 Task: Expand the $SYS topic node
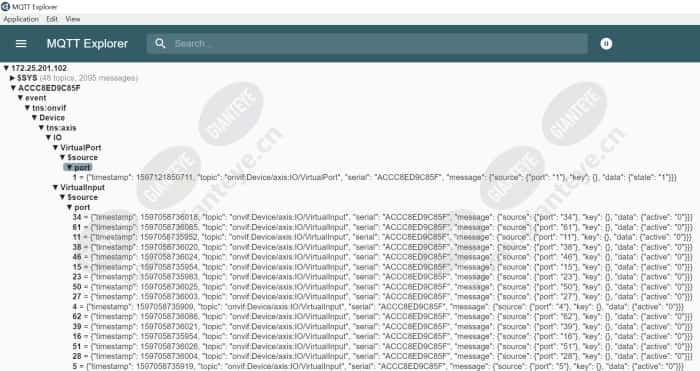tap(12, 78)
